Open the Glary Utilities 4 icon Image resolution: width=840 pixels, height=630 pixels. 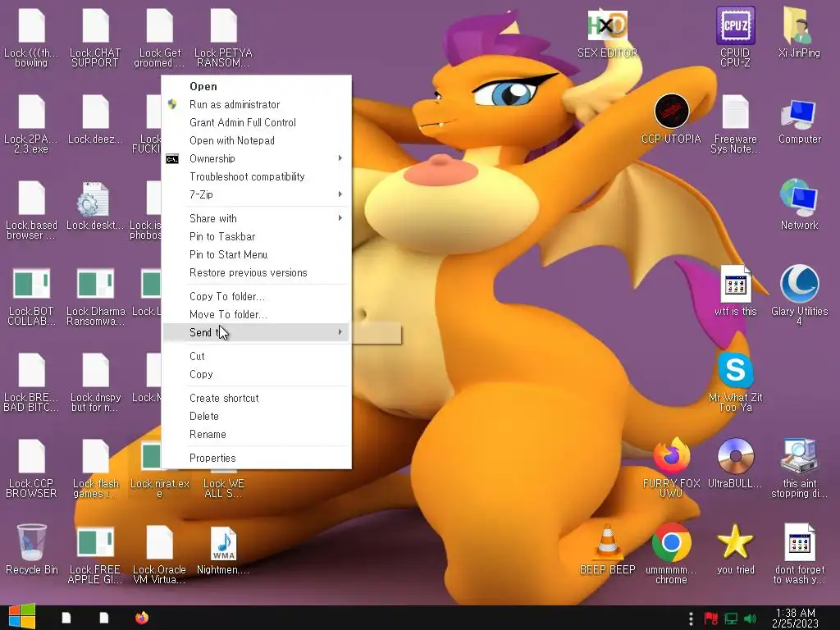coord(799,284)
